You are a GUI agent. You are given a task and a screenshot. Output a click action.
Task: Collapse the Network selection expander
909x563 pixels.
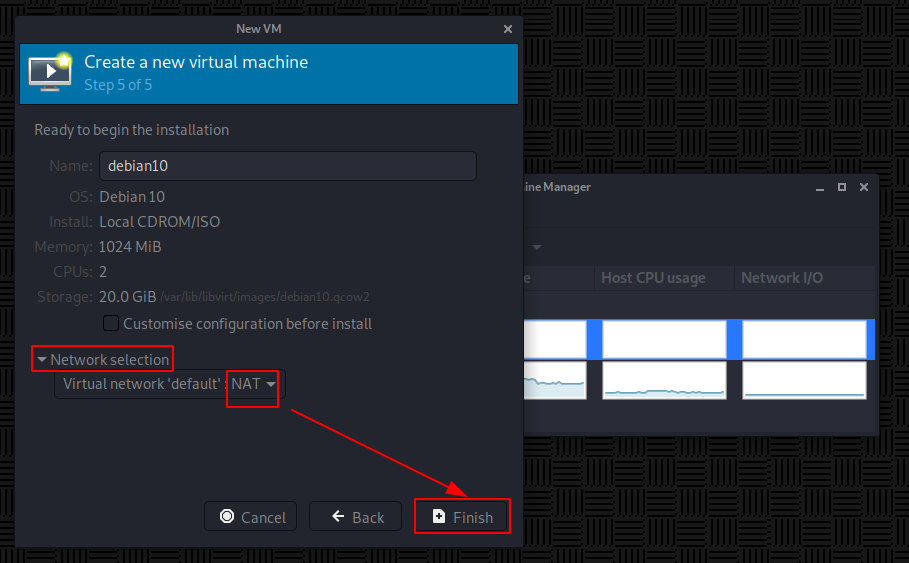click(42, 359)
